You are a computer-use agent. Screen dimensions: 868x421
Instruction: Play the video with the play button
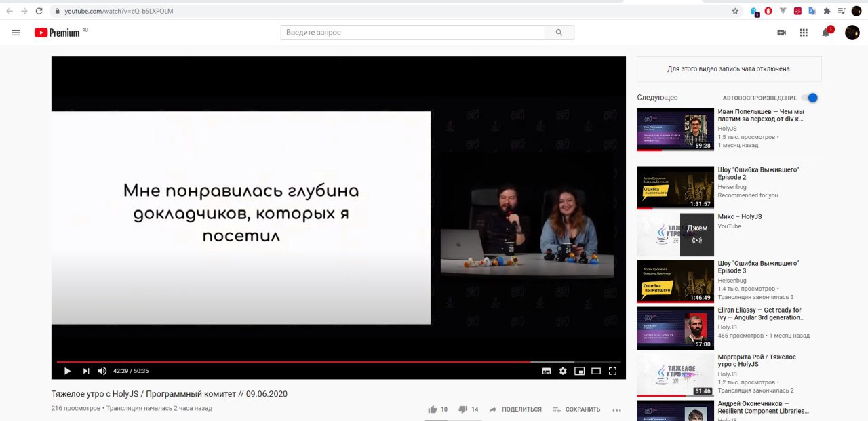point(67,371)
